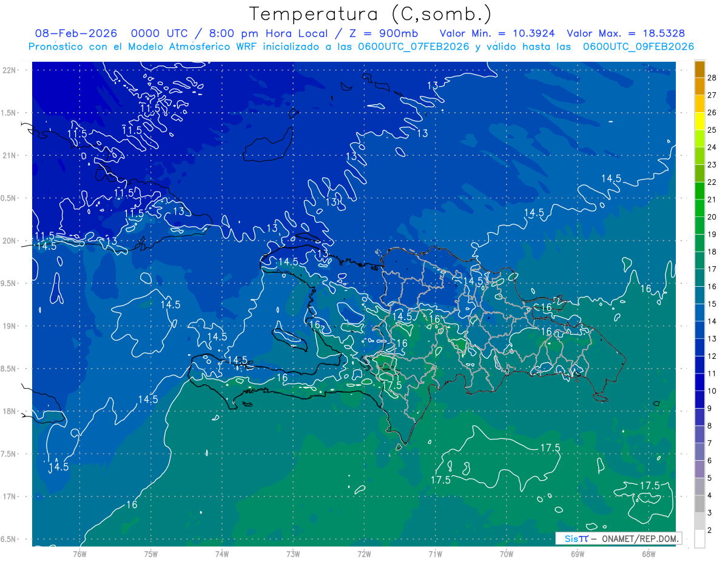Click the value '25' on color scale
The width and height of the screenshot is (728, 562).
tap(712, 130)
